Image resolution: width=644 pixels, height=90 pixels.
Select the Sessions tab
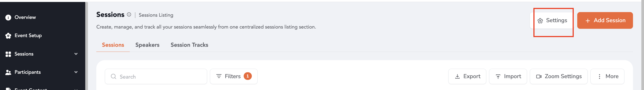point(113,45)
